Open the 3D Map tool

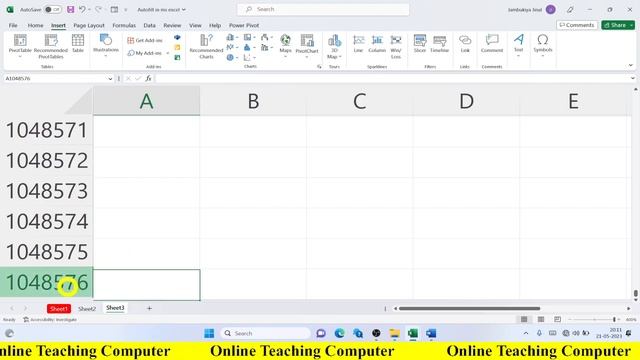click(334, 46)
